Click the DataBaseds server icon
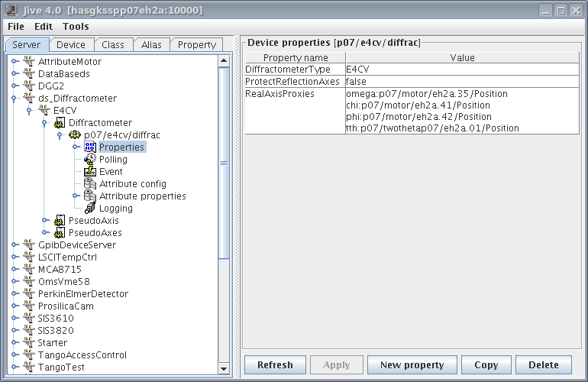 point(29,73)
